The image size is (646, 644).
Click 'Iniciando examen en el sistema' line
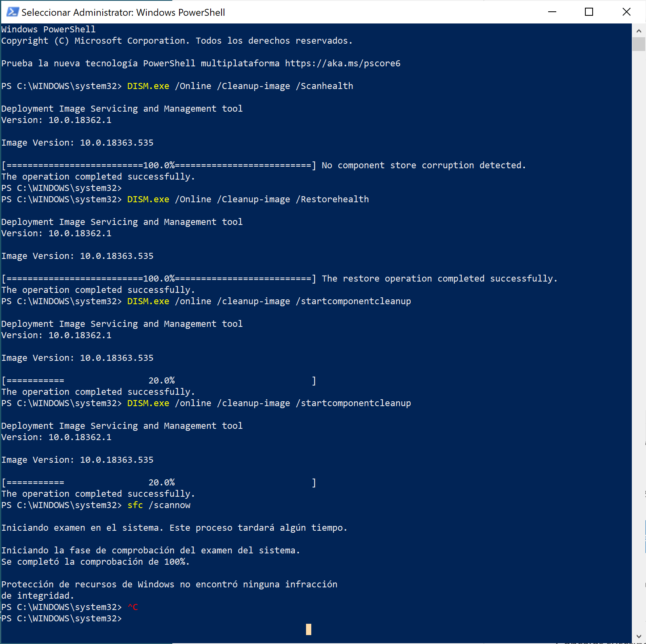point(174,528)
